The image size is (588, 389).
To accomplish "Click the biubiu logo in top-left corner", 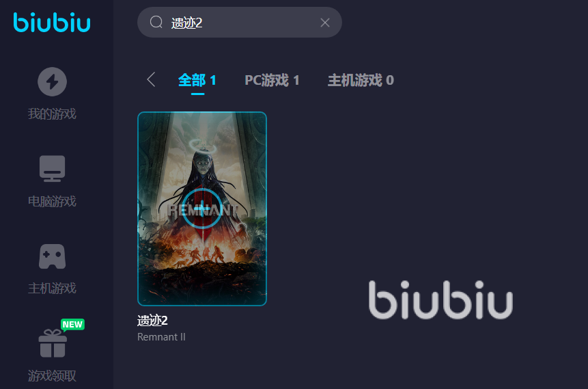I will pyautogui.click(x=52, y=22).
